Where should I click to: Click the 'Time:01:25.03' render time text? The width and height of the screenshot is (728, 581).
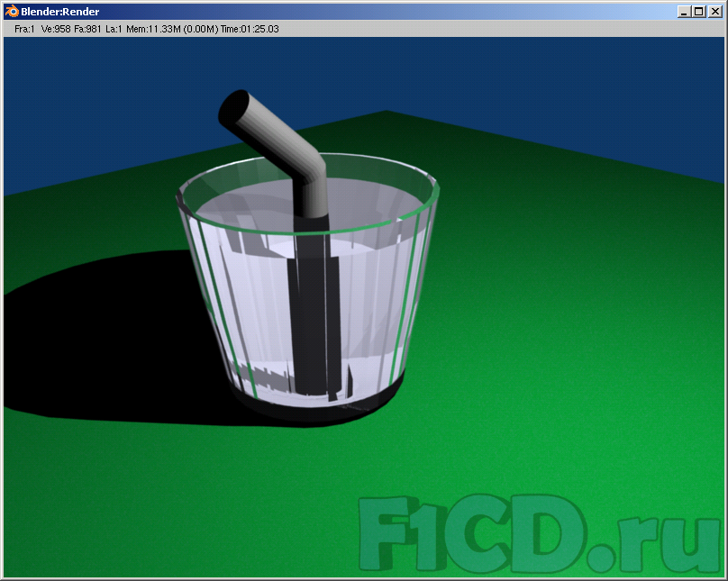250,29
